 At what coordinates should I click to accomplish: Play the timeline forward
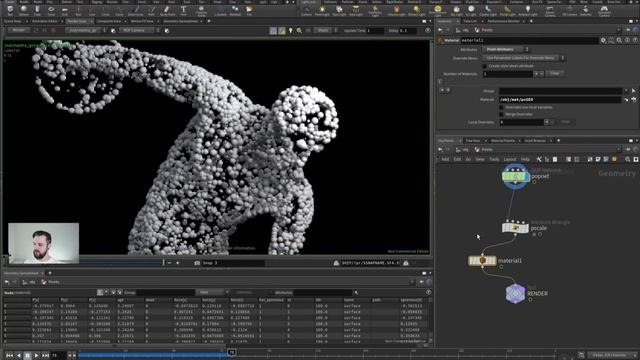tap(36, 356)
